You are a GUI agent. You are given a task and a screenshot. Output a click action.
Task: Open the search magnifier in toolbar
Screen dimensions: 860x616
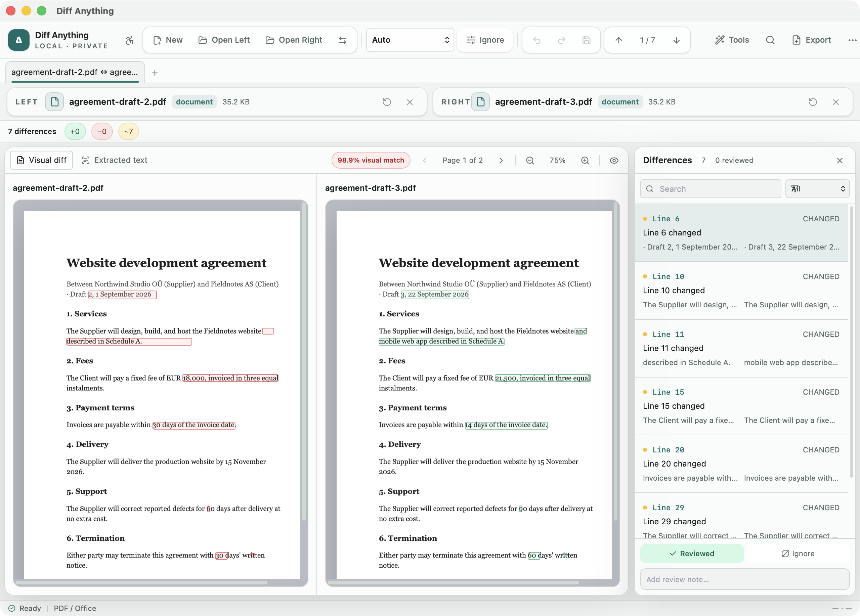pos(770,40)
